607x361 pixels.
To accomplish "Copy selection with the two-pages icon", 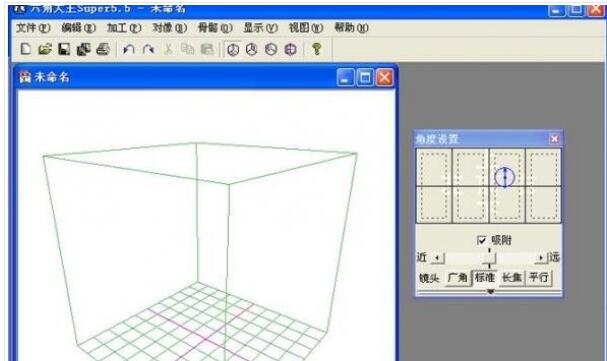I will click(188, 49).
